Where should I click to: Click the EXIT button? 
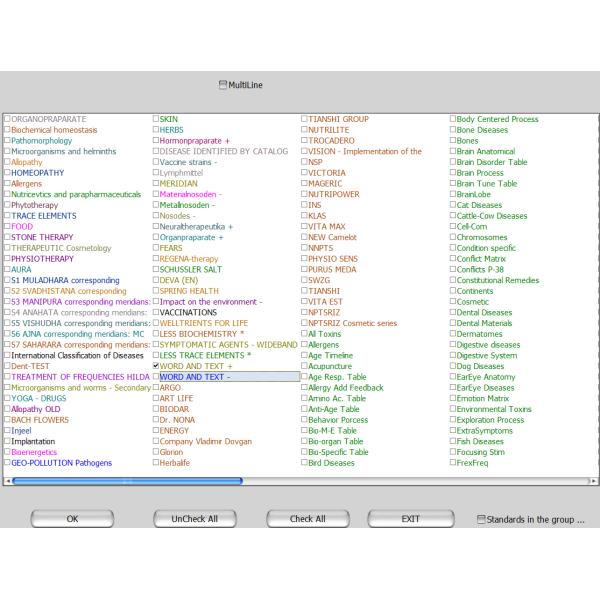click(x=410, y=519)
